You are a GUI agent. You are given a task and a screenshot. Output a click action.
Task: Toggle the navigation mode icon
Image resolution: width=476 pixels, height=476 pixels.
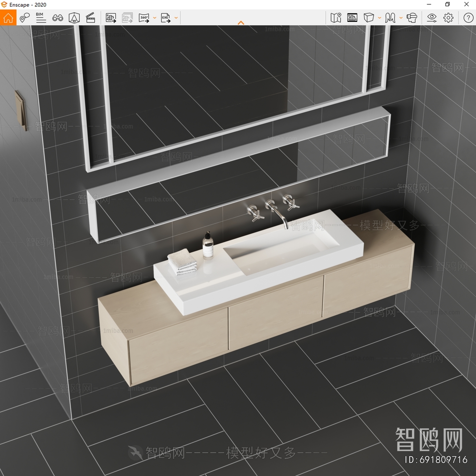[390, 18]
